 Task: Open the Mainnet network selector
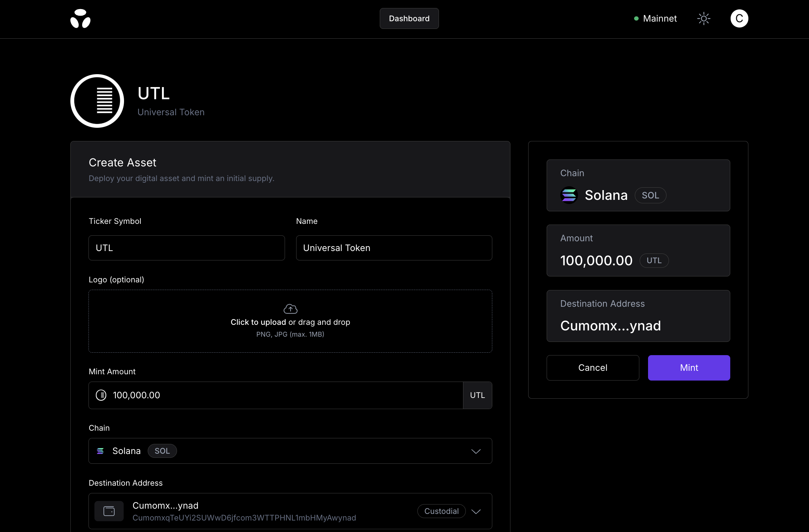click(655, 18)
